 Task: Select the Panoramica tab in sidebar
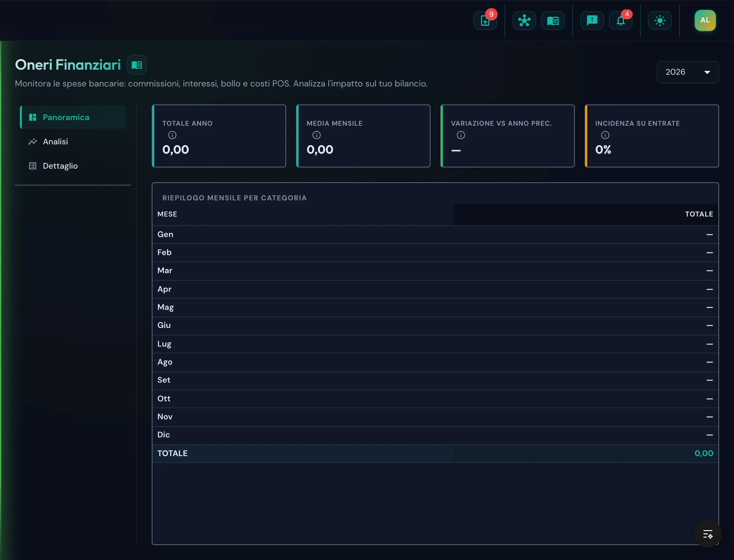tap(73, 117)
